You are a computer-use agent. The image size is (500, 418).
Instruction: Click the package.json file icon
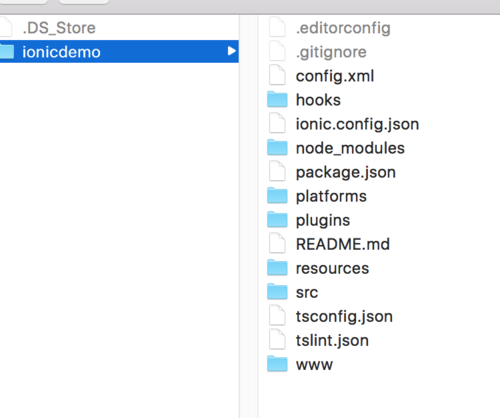tap(277, 171)
